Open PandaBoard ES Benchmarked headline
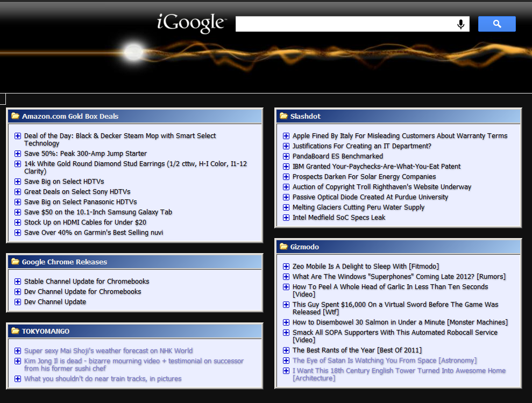532x403 pixels. tap(338, 156)
